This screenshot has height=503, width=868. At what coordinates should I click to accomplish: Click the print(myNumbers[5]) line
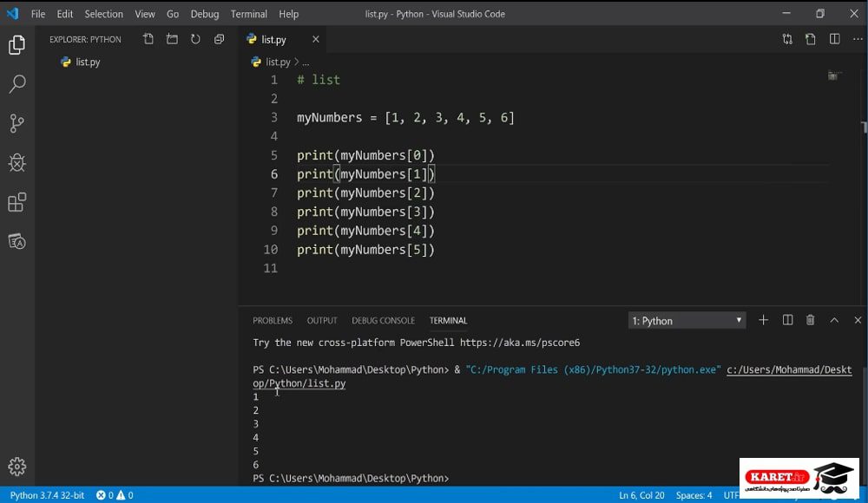click(366, 250)
